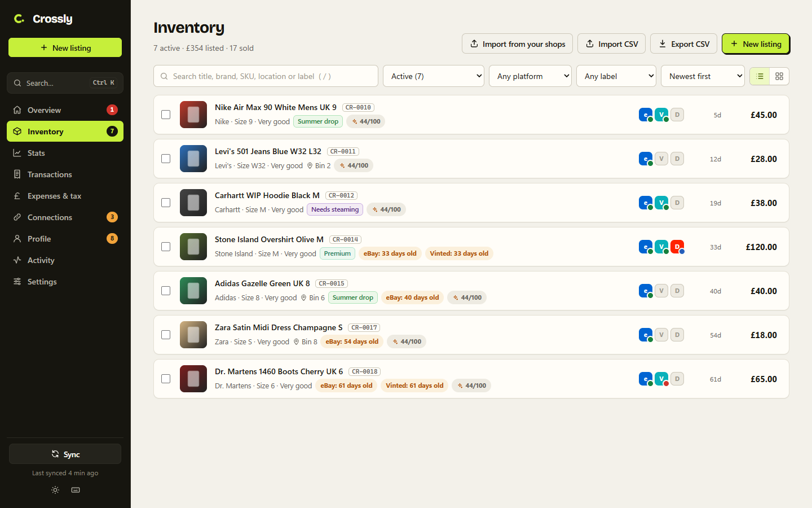Open Inventory in sidebar
The width and height of the screenshot is (812, 508).
pyautogui.click(x=65, y=132)
